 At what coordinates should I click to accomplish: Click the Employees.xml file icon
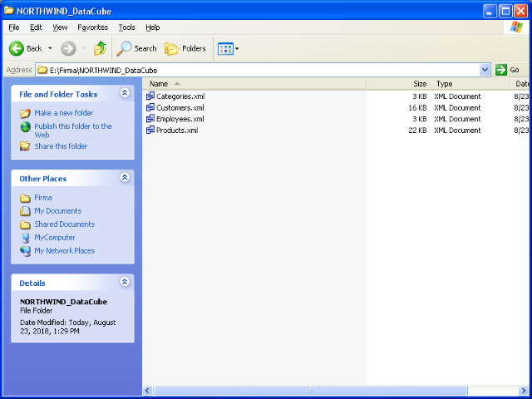click(150, 119)
